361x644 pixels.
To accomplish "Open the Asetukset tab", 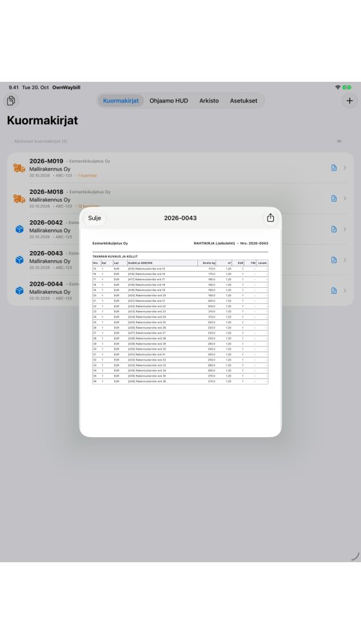I will [x=244, y=100].
